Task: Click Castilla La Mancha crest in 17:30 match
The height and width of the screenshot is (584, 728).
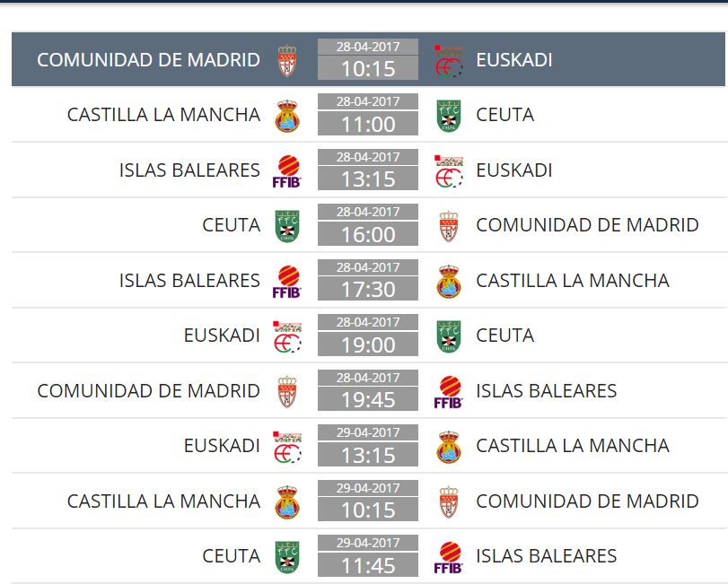Action: click(x=449, y=281)
